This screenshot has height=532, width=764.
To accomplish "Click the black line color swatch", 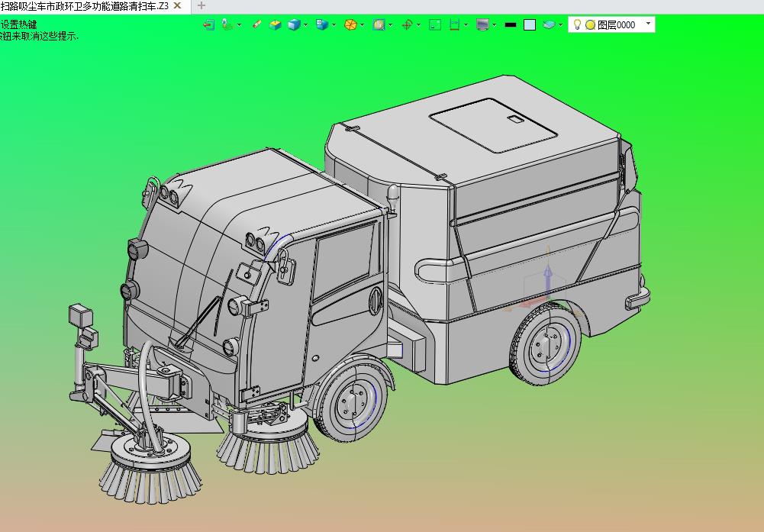I will point(511,24).
